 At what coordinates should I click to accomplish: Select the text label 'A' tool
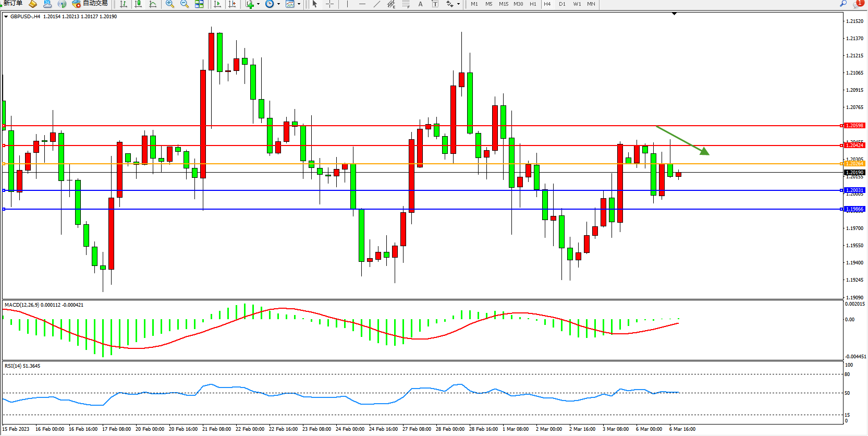click(420, 4)
